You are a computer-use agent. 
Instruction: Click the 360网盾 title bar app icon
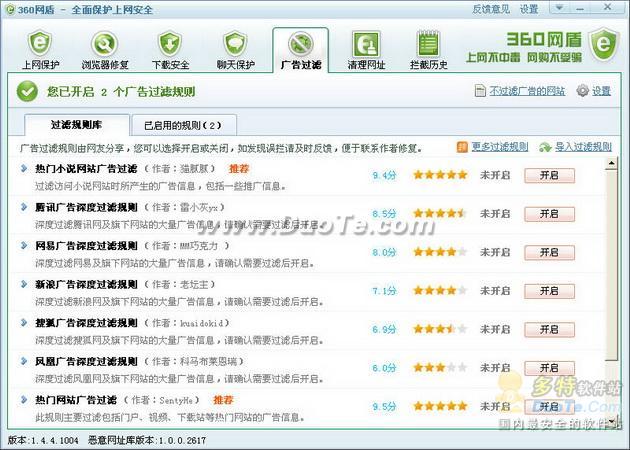click(10, 9)
